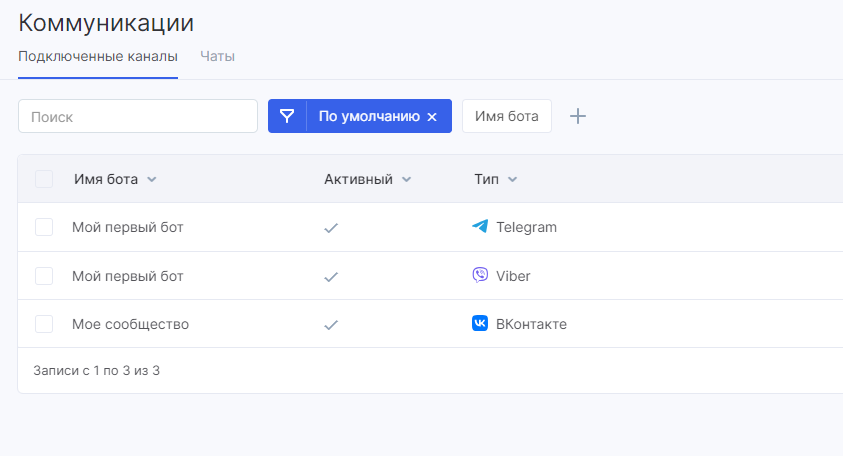Image resolution: width=843 pixels, height=456 pixels.
Task: Click active checkmark in Viber row
Action: tap(331, 277)
